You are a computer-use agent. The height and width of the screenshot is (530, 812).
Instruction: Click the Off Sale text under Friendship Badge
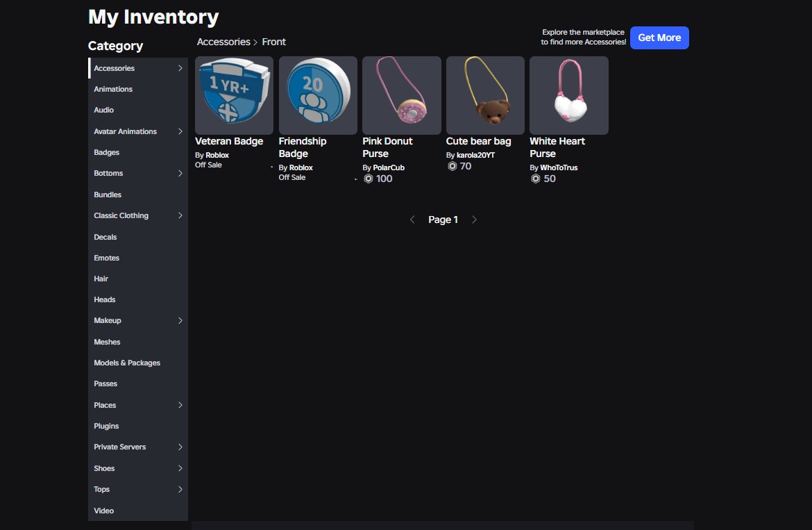coord(292,177)
